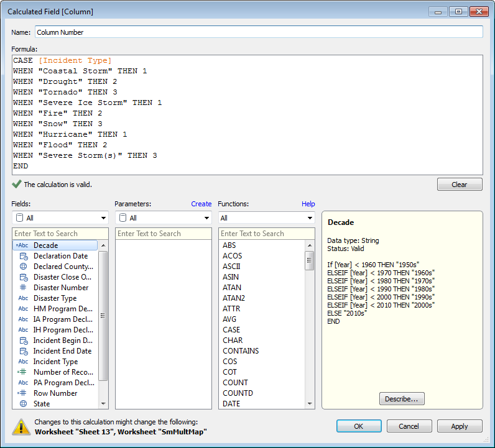Click the calendar icon beside Incident End Date
Image resolution: width=495 pixels, height=448 pixels.
[x=23, y=351]
